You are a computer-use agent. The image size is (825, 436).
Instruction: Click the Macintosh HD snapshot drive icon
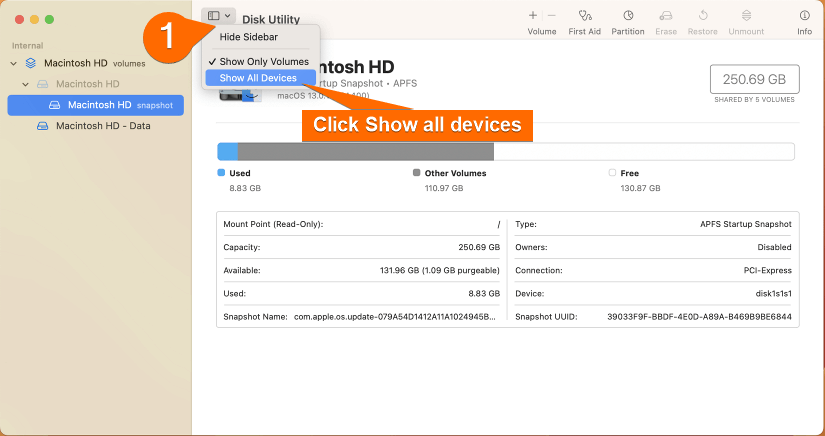(55, 105)
